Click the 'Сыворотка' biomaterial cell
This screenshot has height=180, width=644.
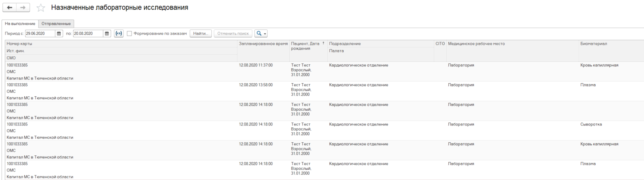[591, 124]
